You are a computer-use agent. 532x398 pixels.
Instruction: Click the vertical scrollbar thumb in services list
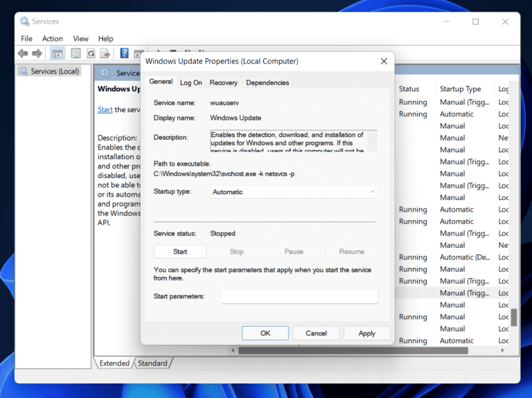click(514, 317)
